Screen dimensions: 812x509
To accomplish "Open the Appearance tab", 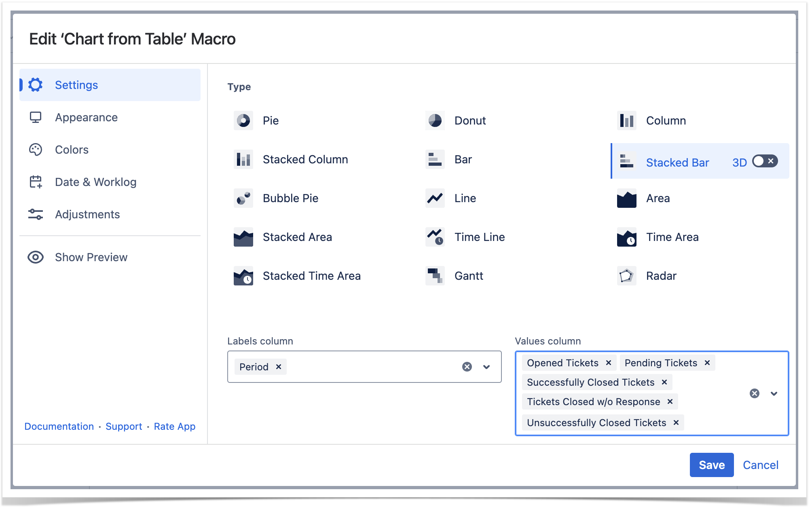I will pyautogui.click(x=86, y=117).
